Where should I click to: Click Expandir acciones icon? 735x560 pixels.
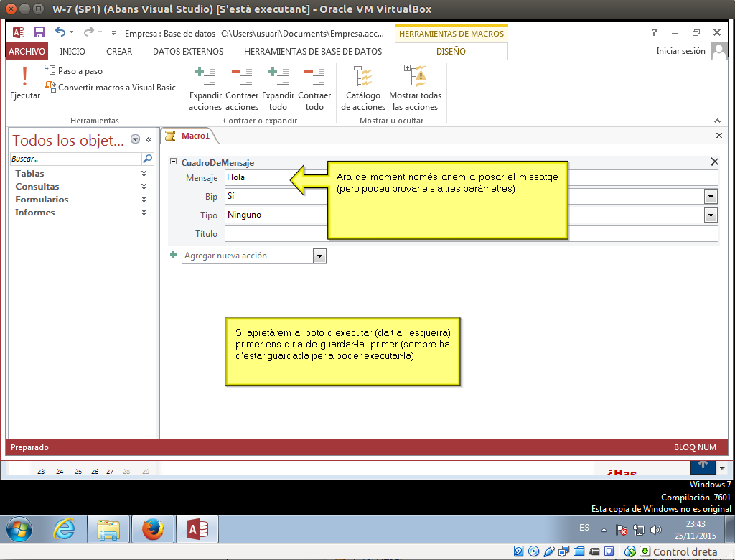point(205,88)
